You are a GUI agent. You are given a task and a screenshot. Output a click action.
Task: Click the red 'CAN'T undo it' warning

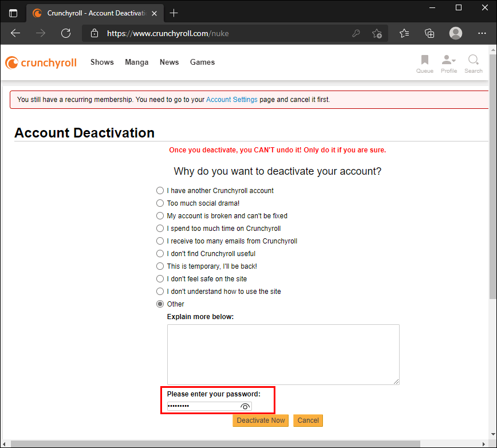(x=277, y=150)
